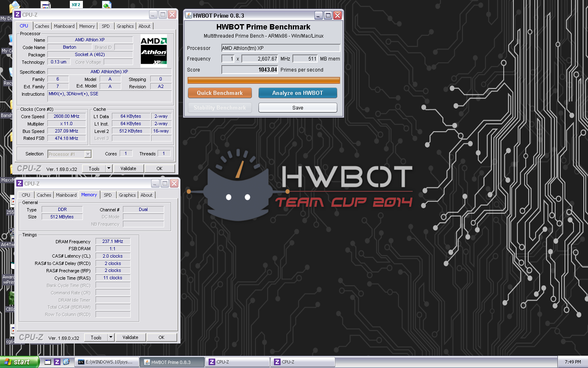Click the Show Desktop quick launch icon

pos(48,362)
